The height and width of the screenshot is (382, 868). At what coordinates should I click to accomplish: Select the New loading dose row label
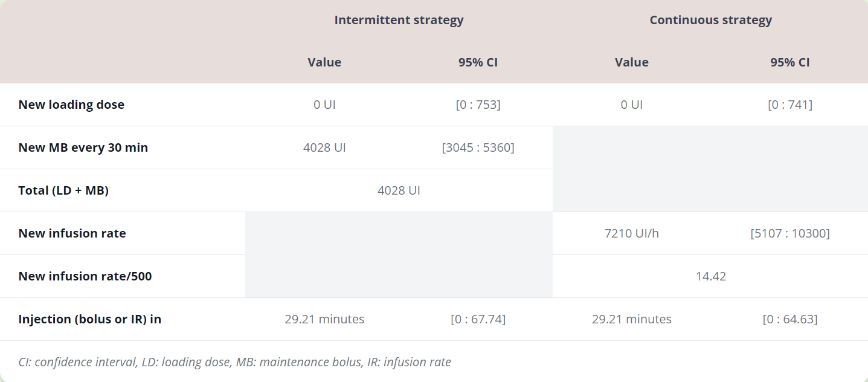(x=71, y=105)
